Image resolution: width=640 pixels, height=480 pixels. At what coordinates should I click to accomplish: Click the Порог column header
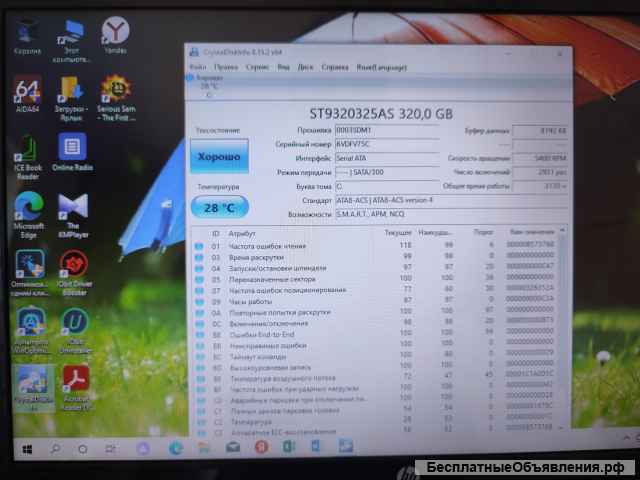(483, 232)
